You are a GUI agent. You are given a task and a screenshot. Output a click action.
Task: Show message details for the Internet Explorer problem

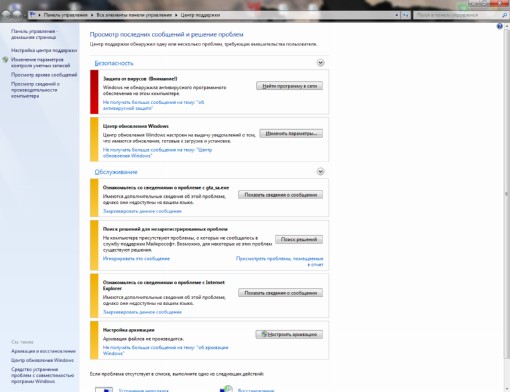coord(280,293)
